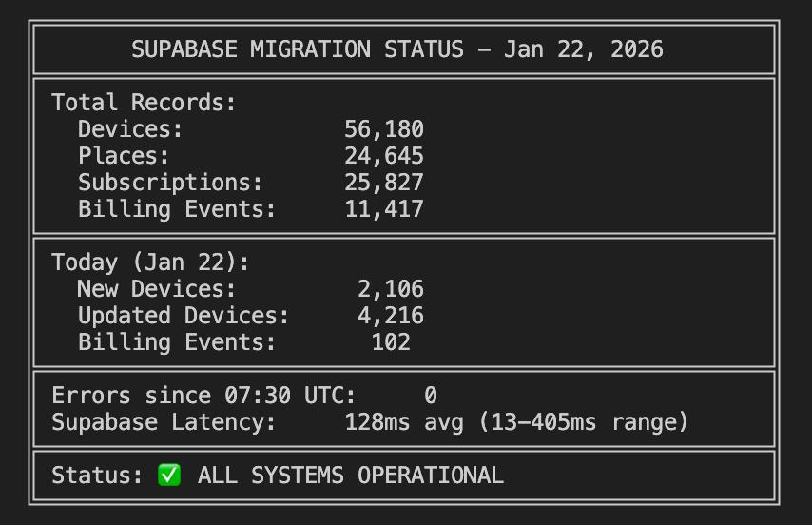Click the New Devices value '2,106'
The width and height of the screenshot is (812, 525).
[x=391, y=289]
